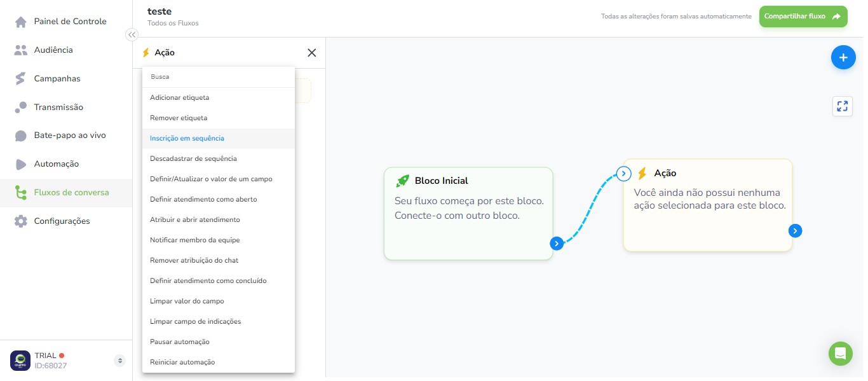868x381 pixels.
Task: Go to Transmissão section
Action: point(66,107)
